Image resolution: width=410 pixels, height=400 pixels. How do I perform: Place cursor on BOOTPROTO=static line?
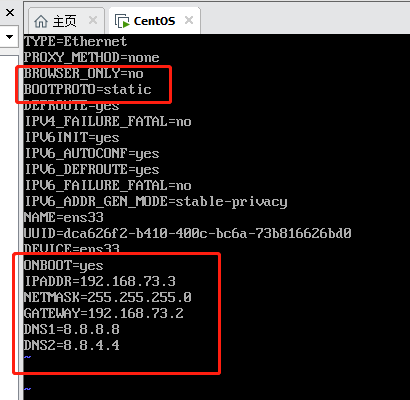coord(88,89)
